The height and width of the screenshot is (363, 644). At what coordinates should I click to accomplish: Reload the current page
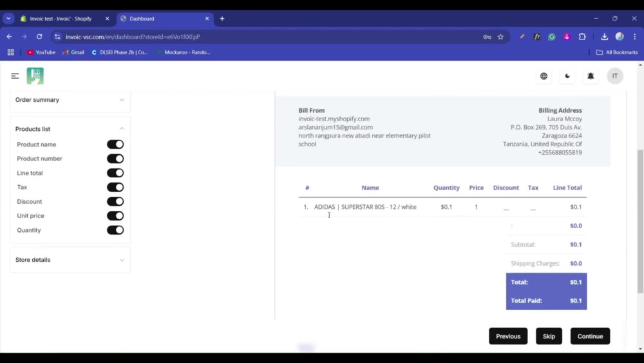[39, 37]
